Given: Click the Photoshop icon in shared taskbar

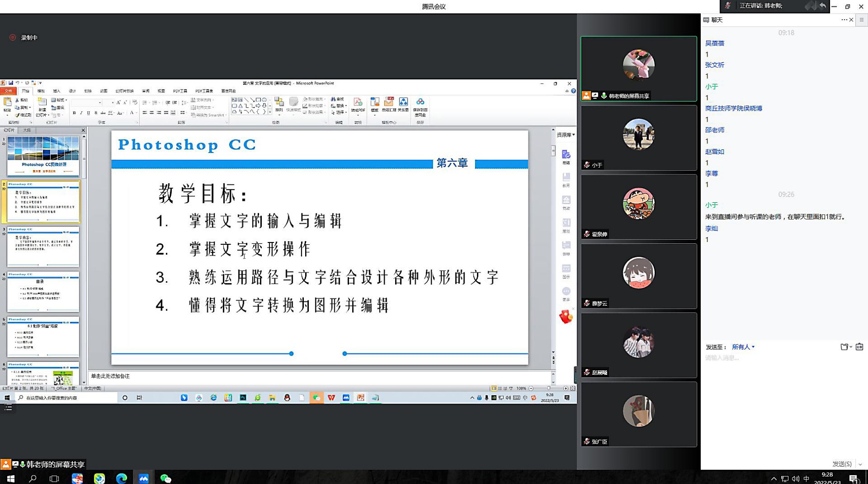Looking at the screenshot, I should point(243,398).
